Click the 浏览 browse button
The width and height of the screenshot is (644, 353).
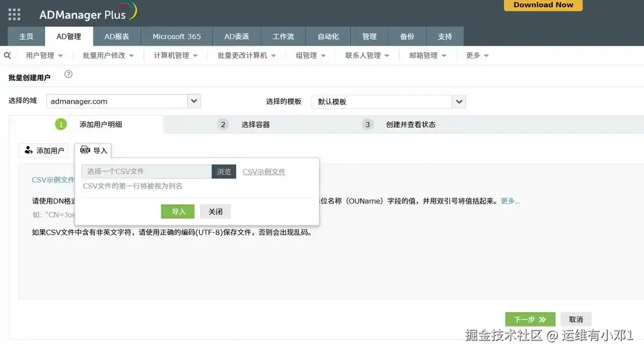[x=224, y=172]
